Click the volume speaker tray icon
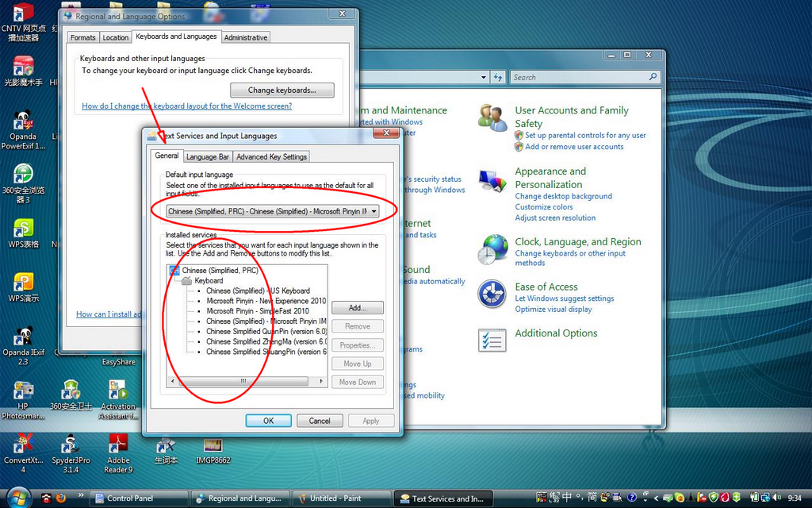812x508 pixels. click(777, 498)
